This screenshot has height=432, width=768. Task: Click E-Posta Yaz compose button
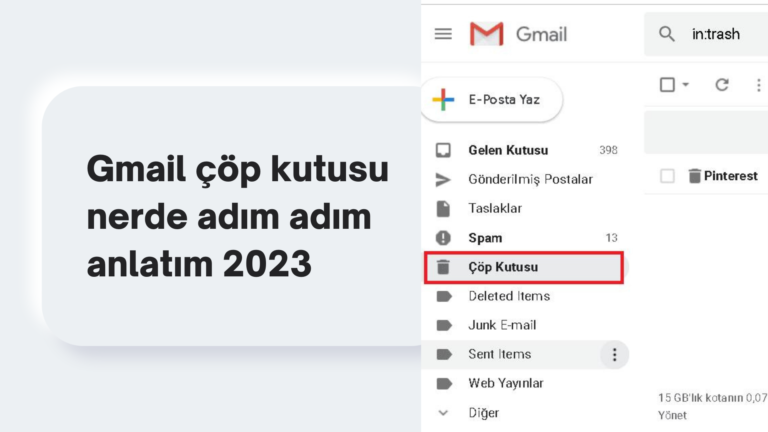(492, 99)
